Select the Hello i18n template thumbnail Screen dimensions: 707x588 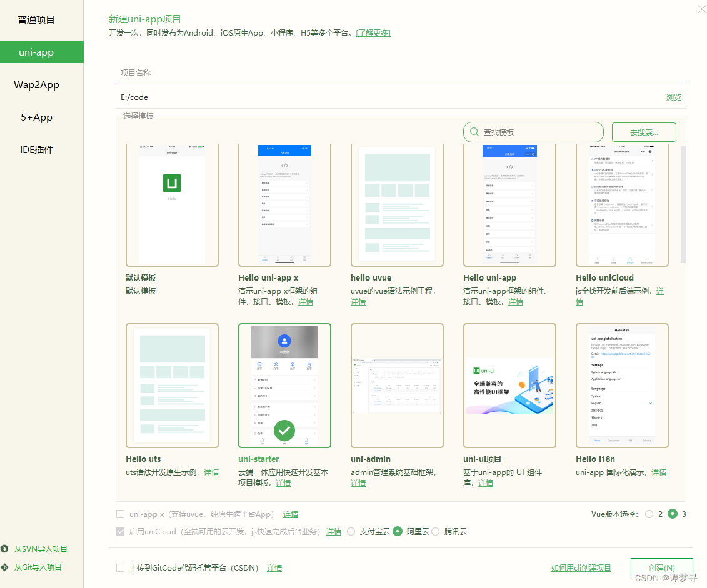[622, 386]
